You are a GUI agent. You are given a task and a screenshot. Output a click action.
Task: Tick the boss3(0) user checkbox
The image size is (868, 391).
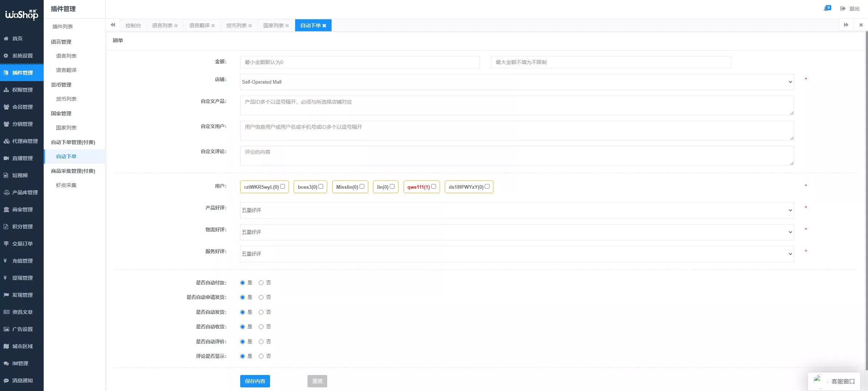[x=321, y=187]
